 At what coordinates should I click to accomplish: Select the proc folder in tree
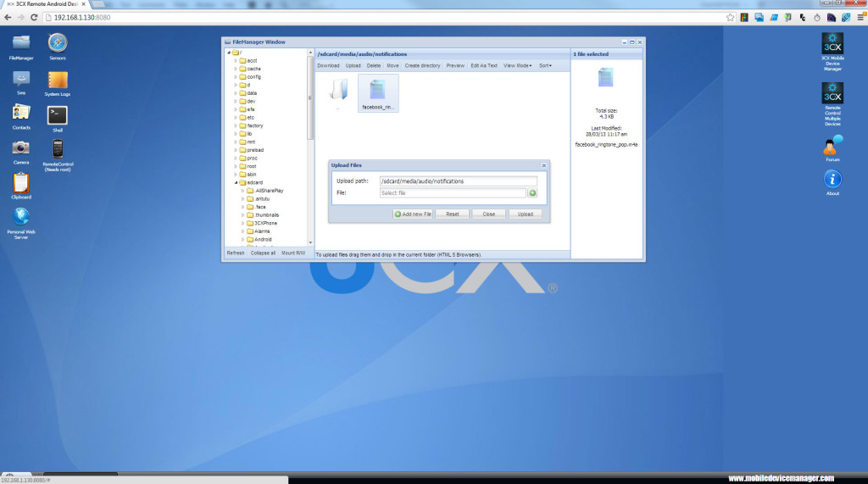click(253, 159)
